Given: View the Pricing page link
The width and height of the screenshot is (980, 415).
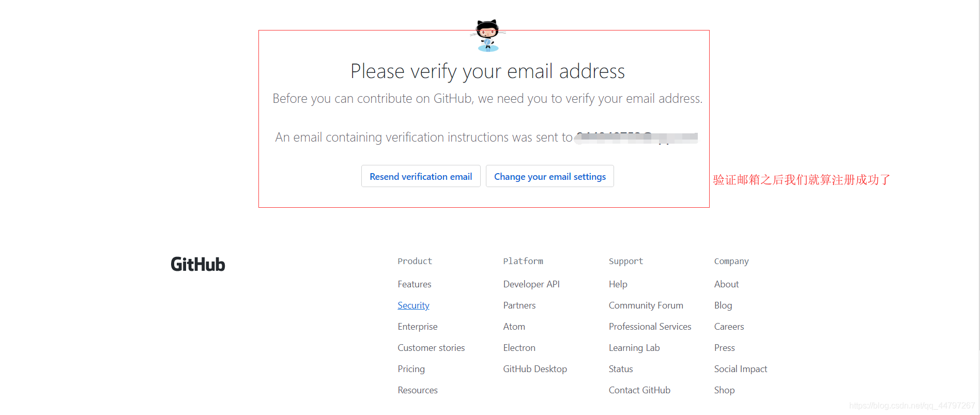Looking at the screenshot, I should [411, 369].
